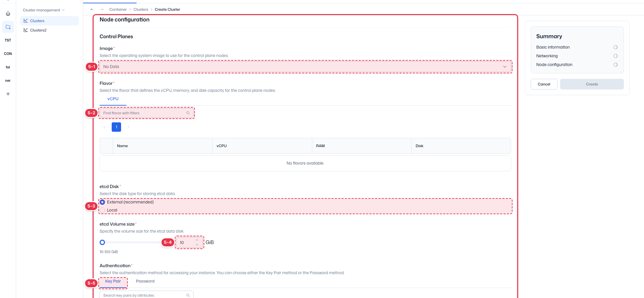Click the Create button
The image size is (644, 298).
pyautogui.click(x=592, y=84)
